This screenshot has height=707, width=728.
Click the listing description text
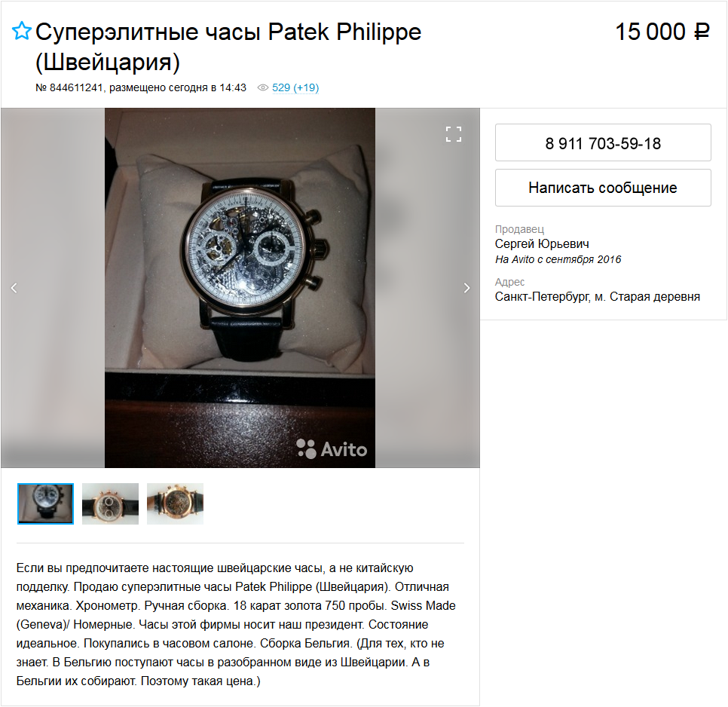point(236,624)
